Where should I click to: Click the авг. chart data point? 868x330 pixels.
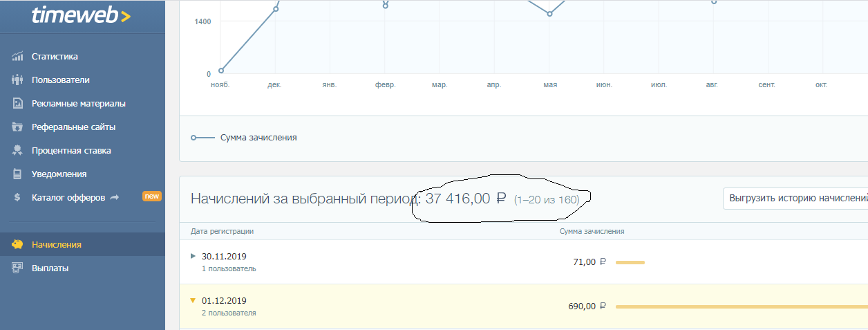(x=714, y=2)
